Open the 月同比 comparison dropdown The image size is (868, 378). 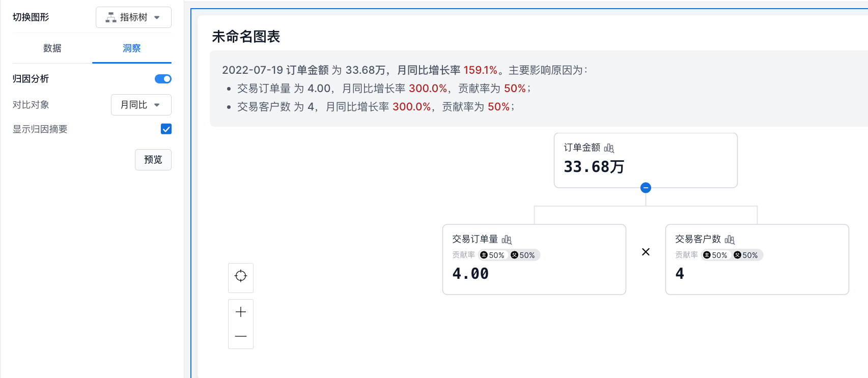[141, 105]
